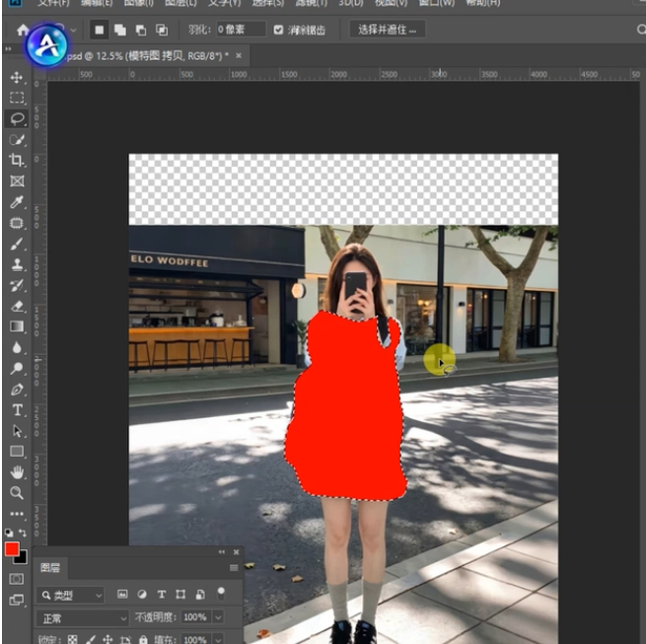Lock transparent pixels of the layer
This screenshot has width=646, height=644.
[x=73, y=639]
